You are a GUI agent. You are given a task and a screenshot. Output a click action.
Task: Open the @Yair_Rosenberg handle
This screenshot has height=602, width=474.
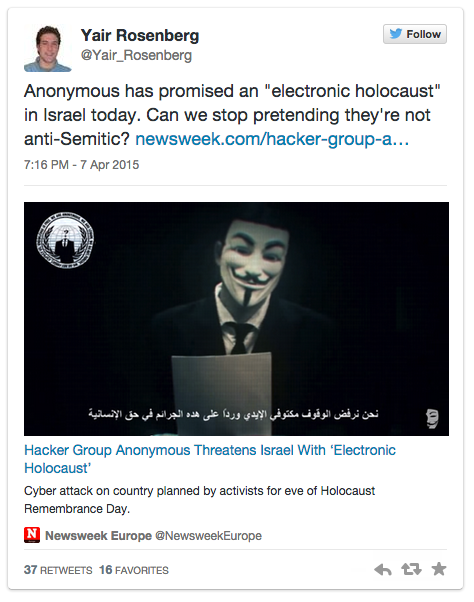136,55
